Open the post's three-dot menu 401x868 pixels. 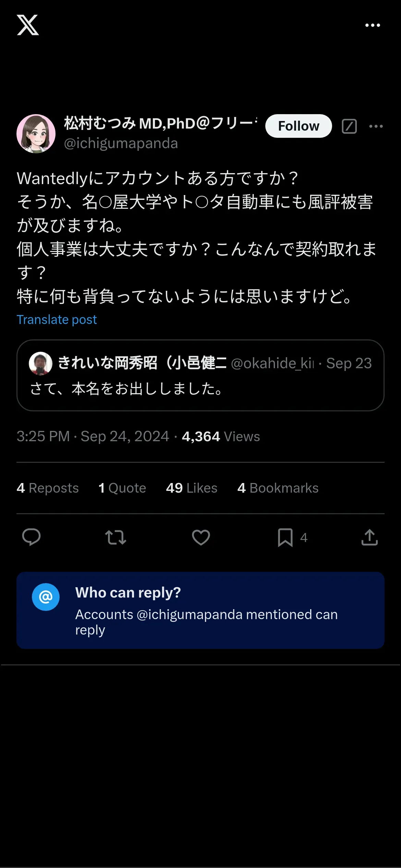point(376,126)
